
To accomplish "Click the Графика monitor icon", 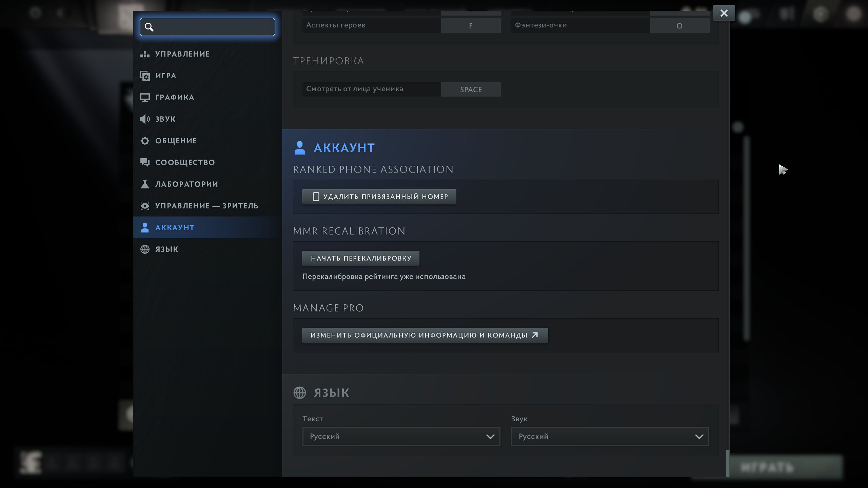I will point(145,98).
